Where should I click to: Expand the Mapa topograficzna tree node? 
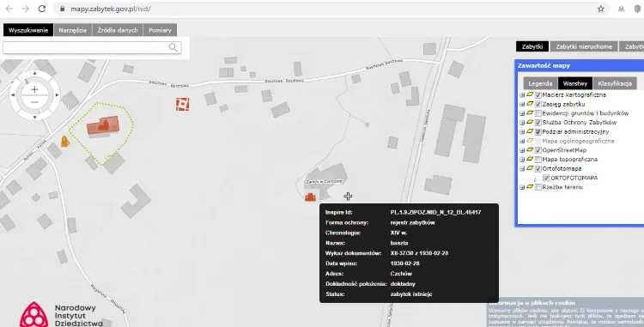pos(522,160)
